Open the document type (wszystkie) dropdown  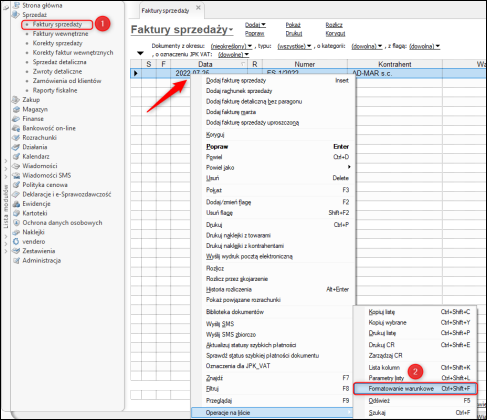pyautogui.click(x=294, y=46)
